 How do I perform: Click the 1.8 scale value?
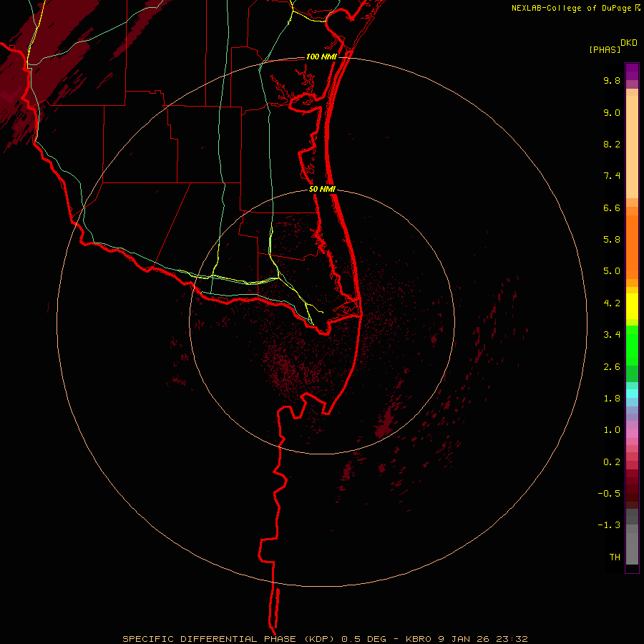pyautogui.click(x=612, y=399)
